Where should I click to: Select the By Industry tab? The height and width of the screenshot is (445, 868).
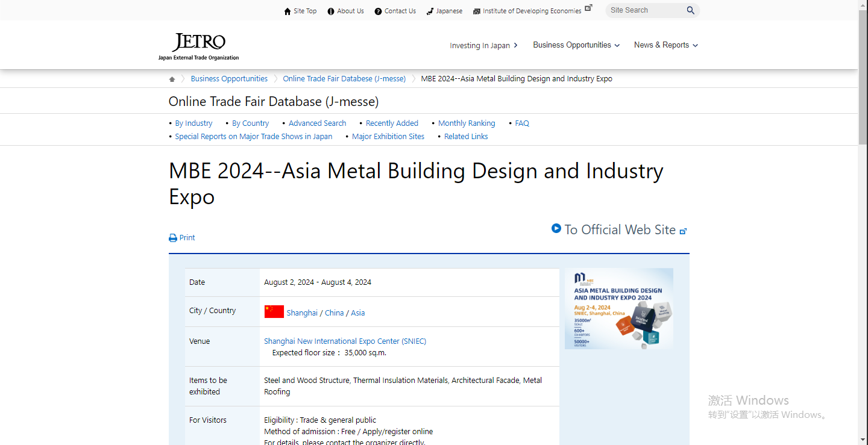[x=193, y=123]
